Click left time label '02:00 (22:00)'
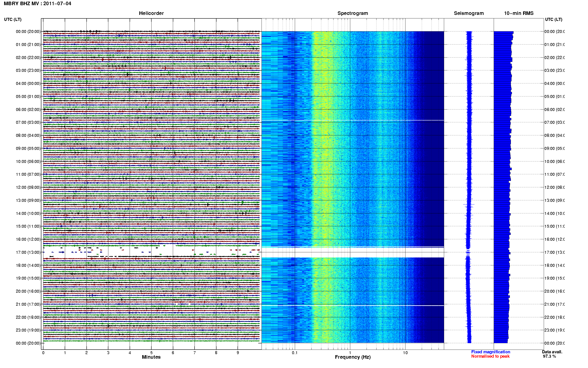This screenshot has width=588, height=368. [28, 58]
